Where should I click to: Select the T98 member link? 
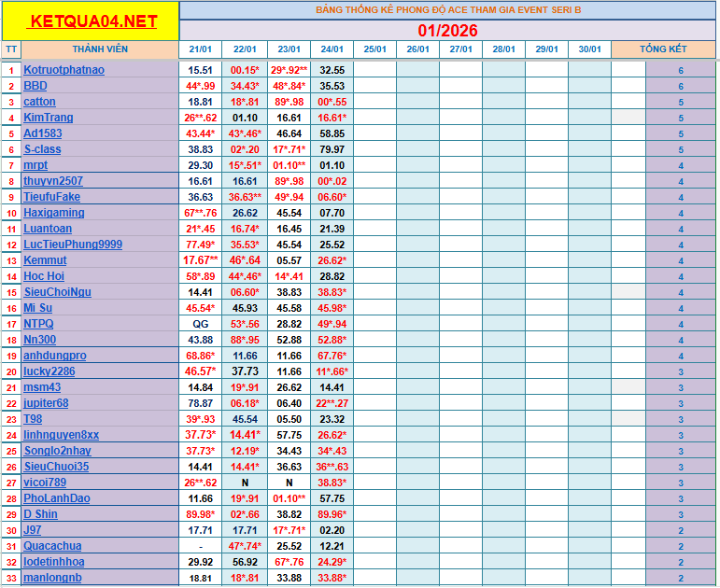coord(33,419)
